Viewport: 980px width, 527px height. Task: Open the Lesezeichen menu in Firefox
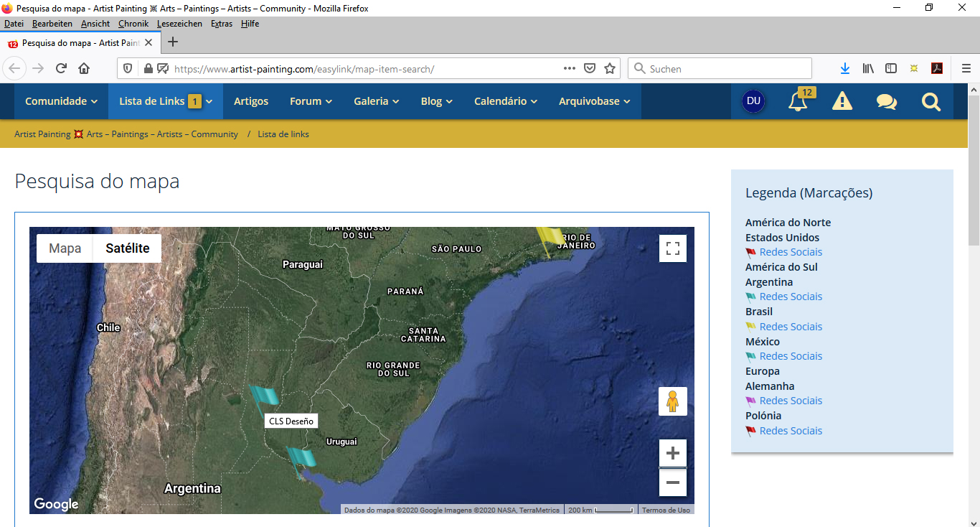click(179, 24)
